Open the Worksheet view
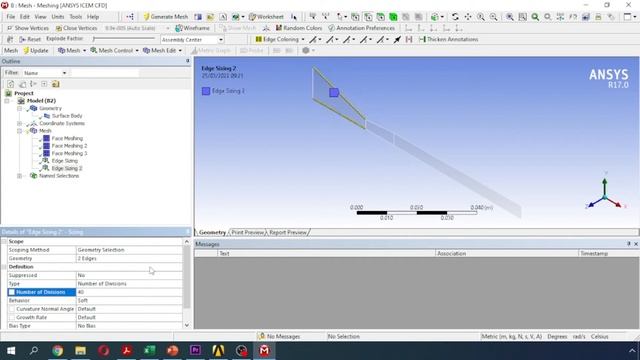The image size is (640, 360). 266,17
